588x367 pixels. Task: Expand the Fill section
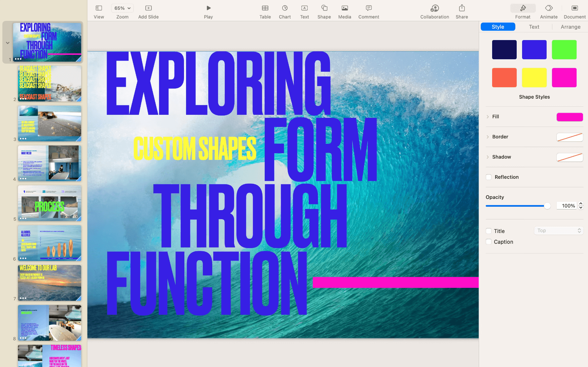(x=488, y=116)
